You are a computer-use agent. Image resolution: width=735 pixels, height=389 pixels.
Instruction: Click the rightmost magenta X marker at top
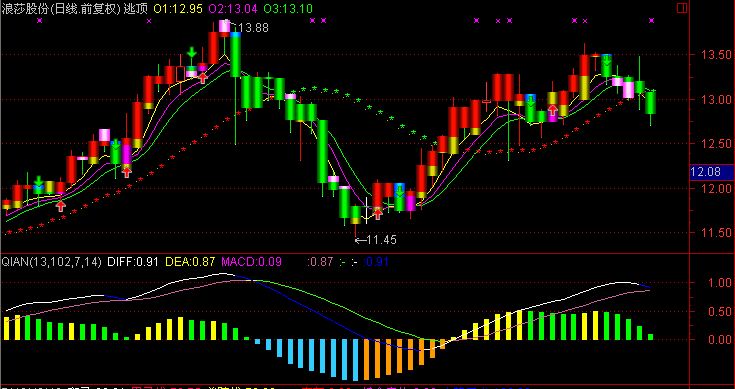click(652, 21)
